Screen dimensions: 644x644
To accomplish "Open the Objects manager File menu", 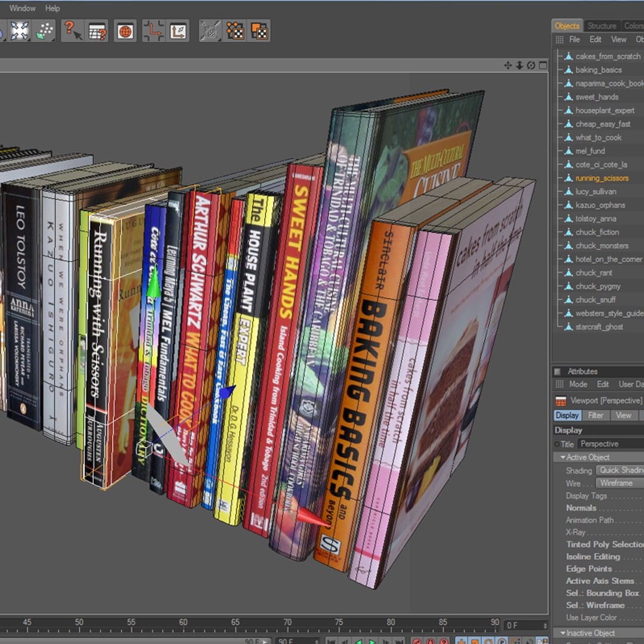I will pos(574,39).
